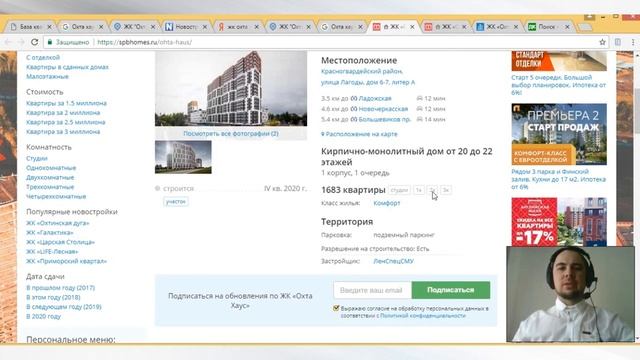
Task: Click the address bar URL field
Action: pos(327,42)
